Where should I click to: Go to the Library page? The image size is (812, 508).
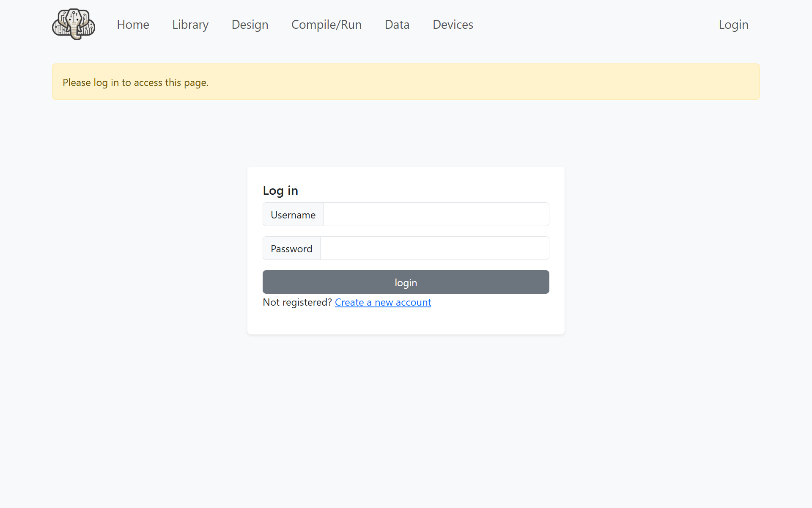[x=190, y=25]
